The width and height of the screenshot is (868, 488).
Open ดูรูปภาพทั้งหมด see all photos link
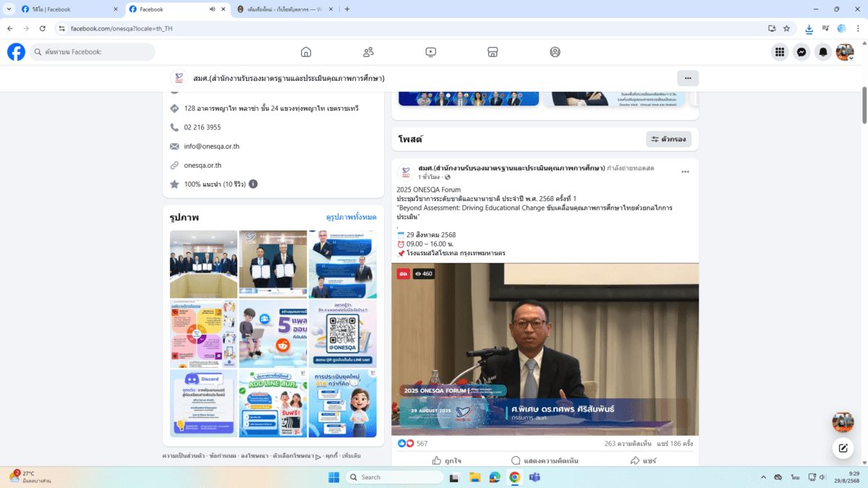pyautogui.click(x=351, y=217)
